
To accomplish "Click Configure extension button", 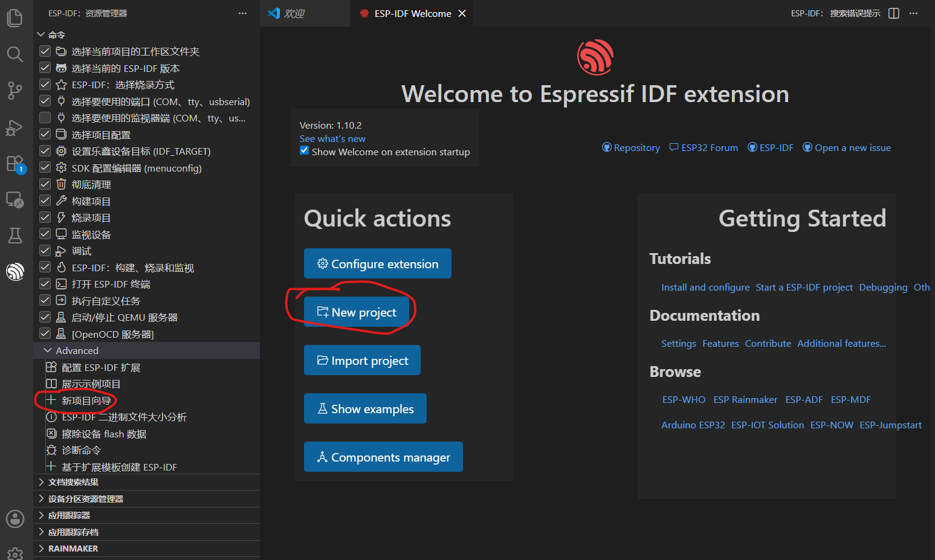I will point(378,263).
